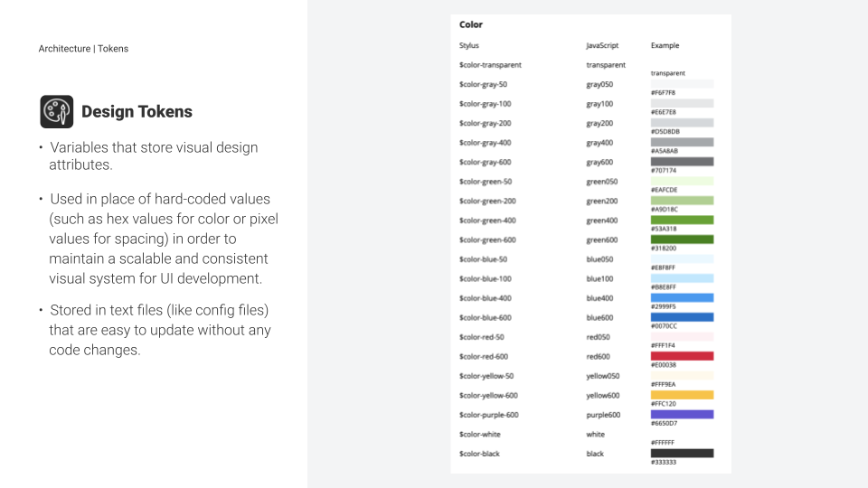Click the Stylus column header

pyautogui.click(x=469, y=45)
